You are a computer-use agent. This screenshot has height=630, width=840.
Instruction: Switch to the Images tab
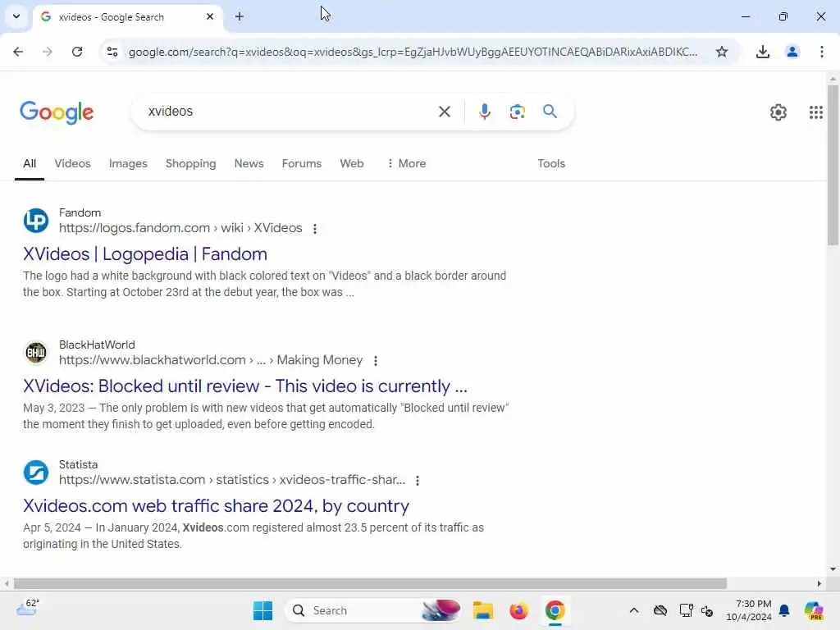click(x=128, y=163)
